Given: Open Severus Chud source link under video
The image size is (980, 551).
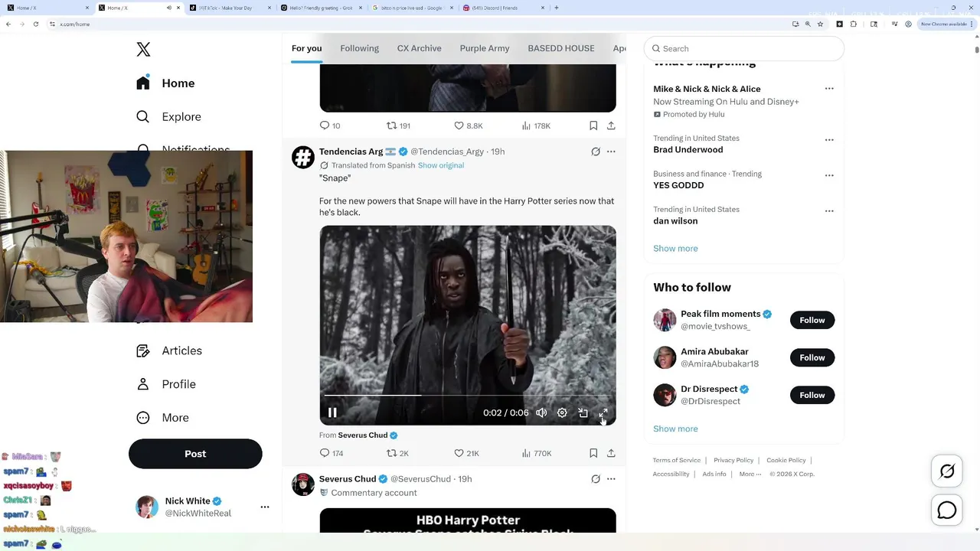Looking at the screenshot, I should pos(367,435).
